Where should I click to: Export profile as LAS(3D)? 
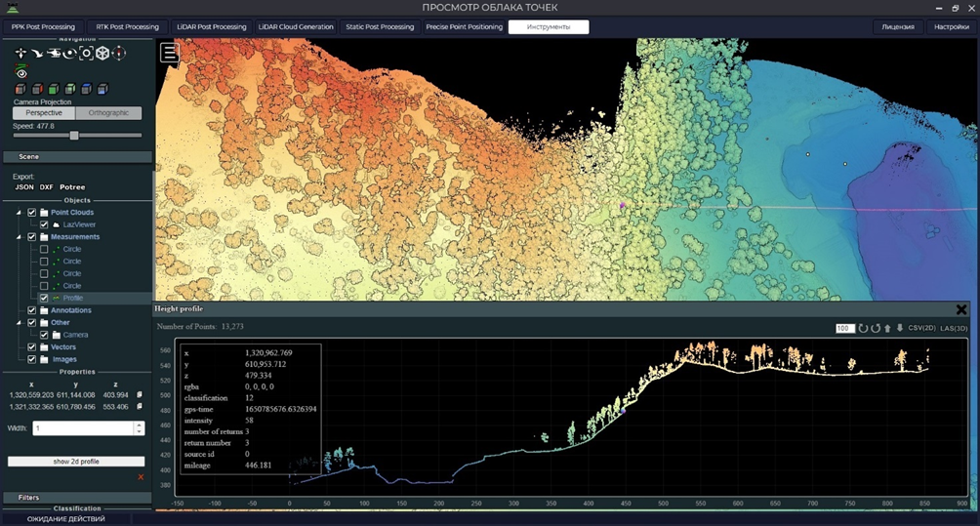coord(954,328)
